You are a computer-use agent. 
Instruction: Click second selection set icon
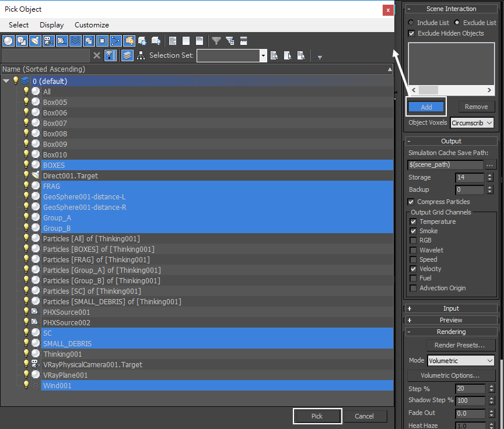click(288, 55)
